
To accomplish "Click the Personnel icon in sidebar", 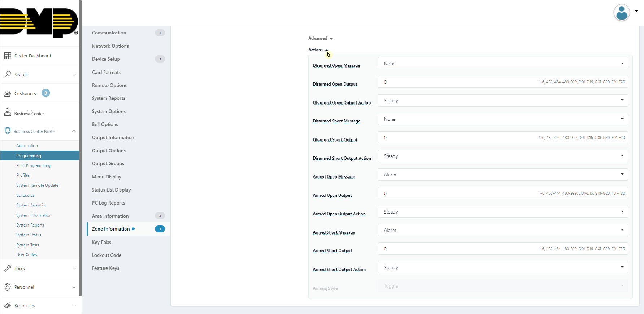I will [x=8, y=287].
